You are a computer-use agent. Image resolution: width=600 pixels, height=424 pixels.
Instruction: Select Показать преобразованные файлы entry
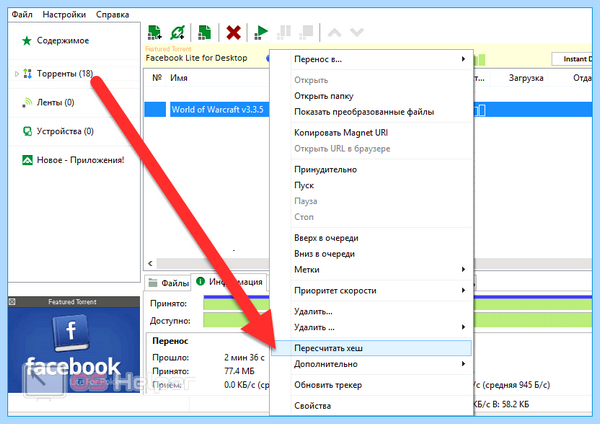pyautogui.click(x=371, y=112)
